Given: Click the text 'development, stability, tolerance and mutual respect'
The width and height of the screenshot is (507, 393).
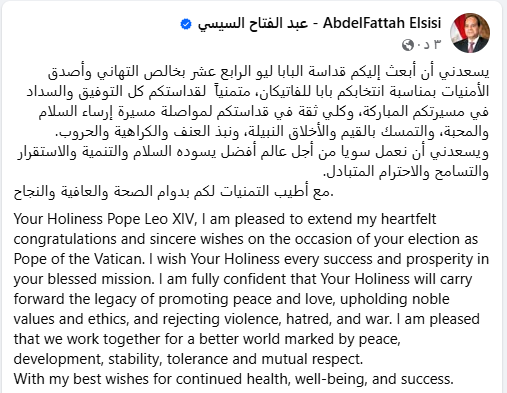Looking at the screenshot, I should tap(188, 359).
